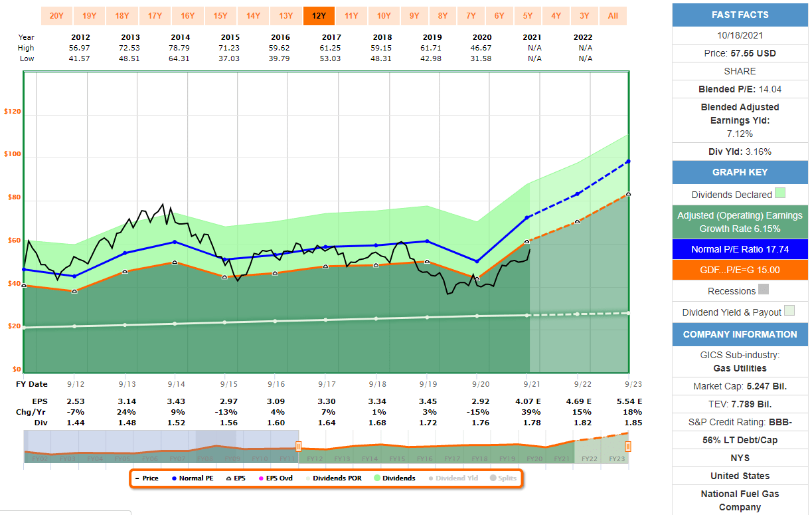The height and width of the screenshot is (515, 812).
Task: Click the Recessions key in the Graph Key
Action: (x=740, y=290)
